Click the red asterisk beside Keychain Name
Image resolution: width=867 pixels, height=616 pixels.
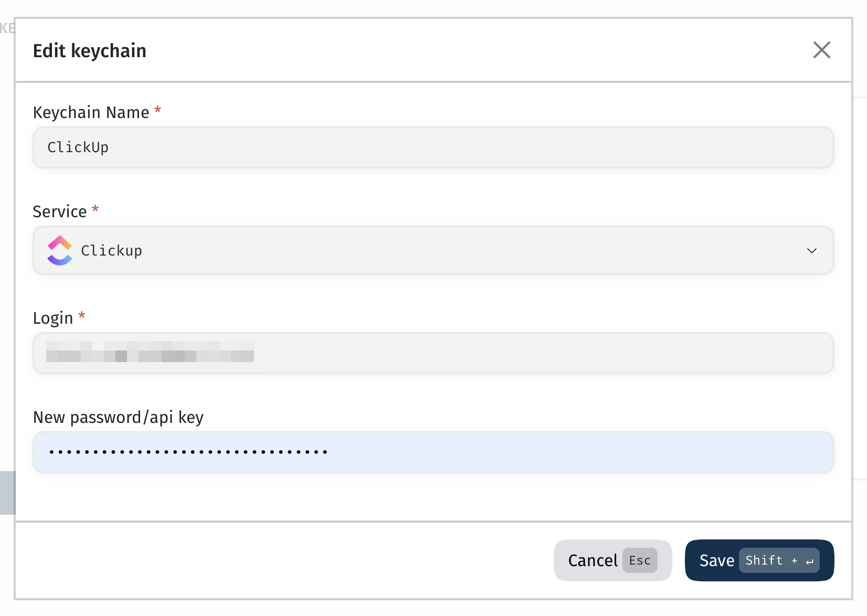[157, 110]
